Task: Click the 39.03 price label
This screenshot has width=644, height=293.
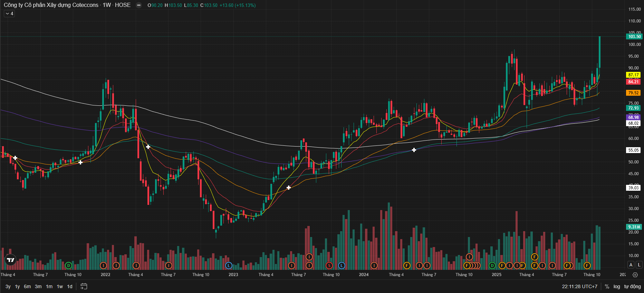Action: [633, 188]
